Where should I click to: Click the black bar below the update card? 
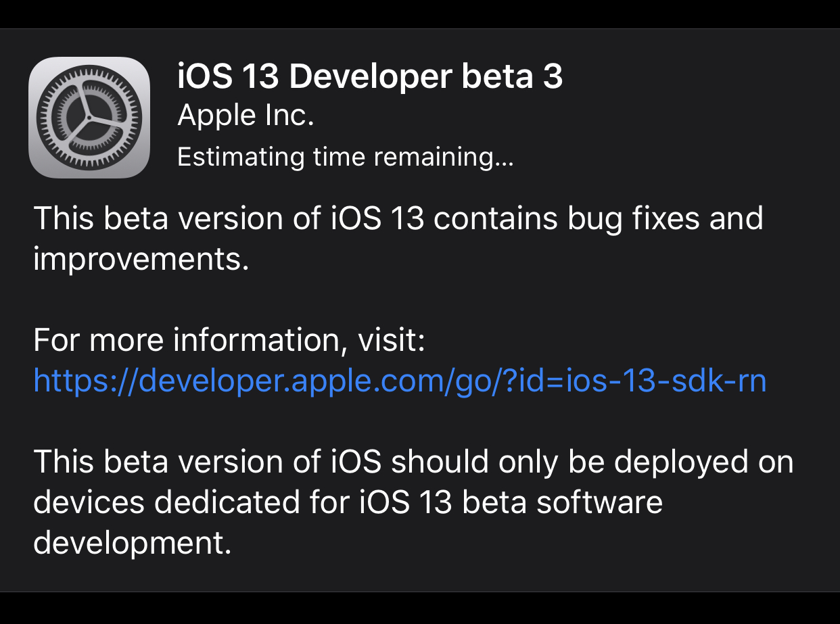point(420,608)
